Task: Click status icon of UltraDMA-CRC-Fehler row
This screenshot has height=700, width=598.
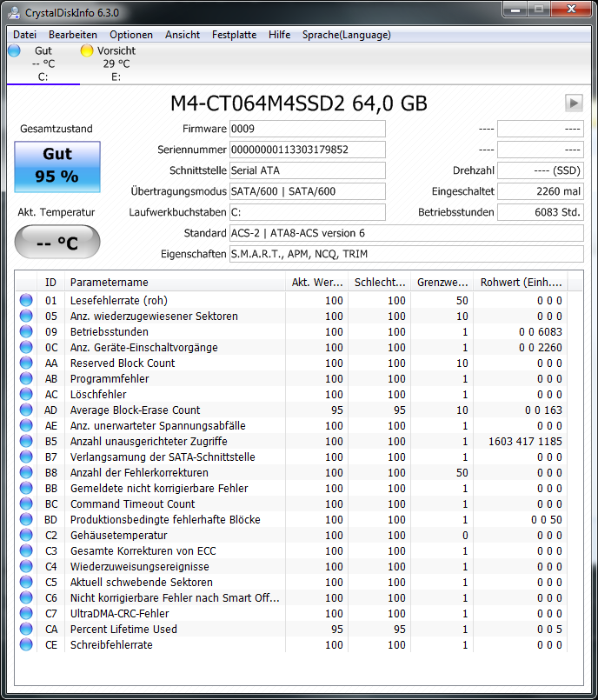Action: pos(26,613)
